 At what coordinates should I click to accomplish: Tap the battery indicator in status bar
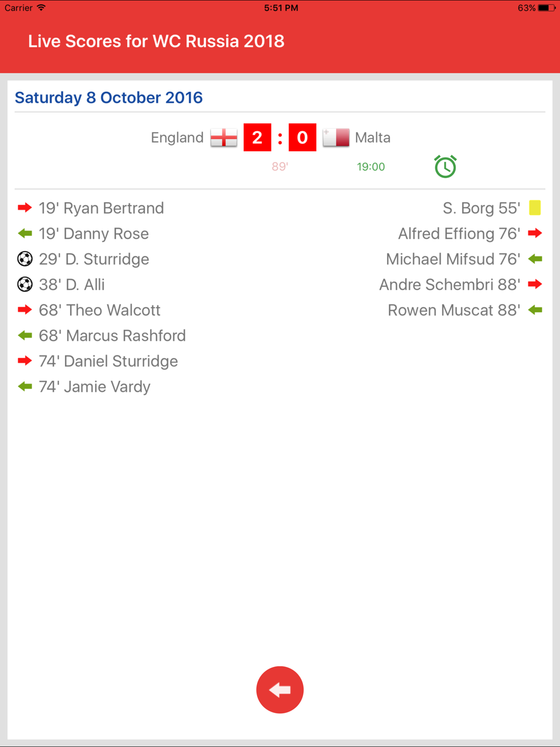click(x=547, y=8)
